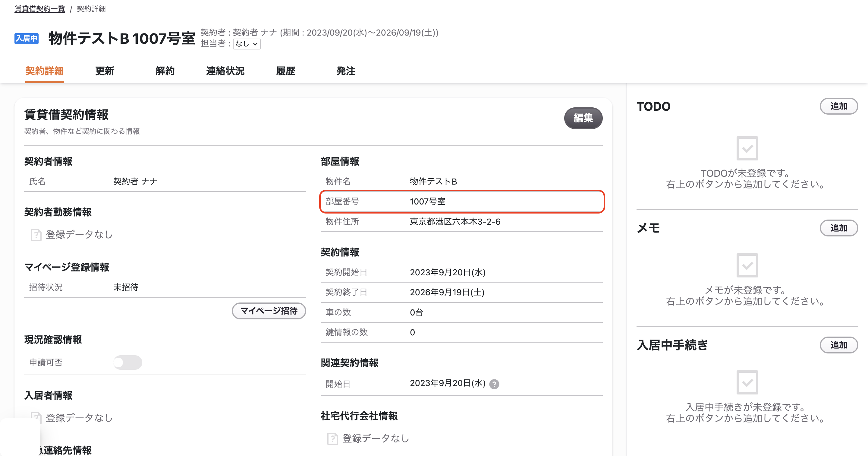Click the 編集 button
The width and height of the screenshot is (868, 456).
583,118
